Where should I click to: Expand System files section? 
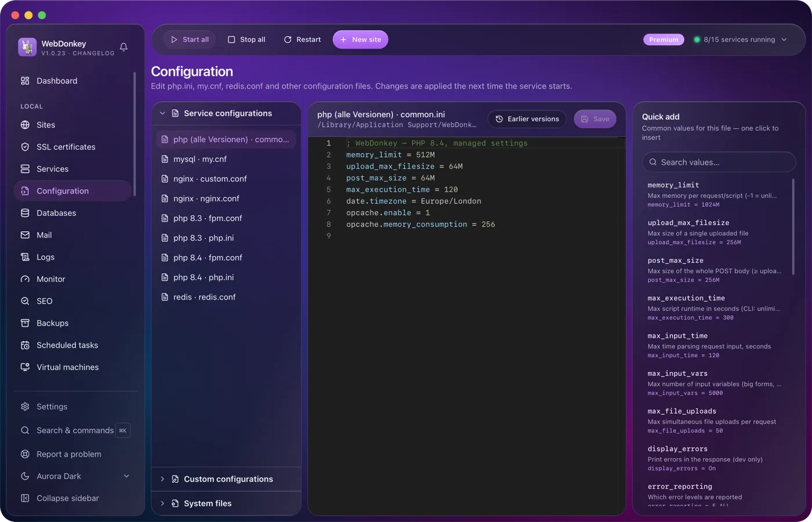pos(226,503)
